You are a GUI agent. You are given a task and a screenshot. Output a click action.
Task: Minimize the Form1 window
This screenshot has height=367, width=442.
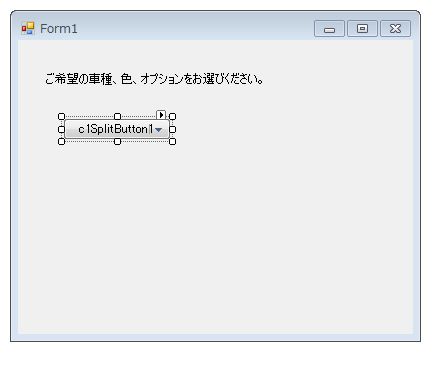[x=329, y=29]
